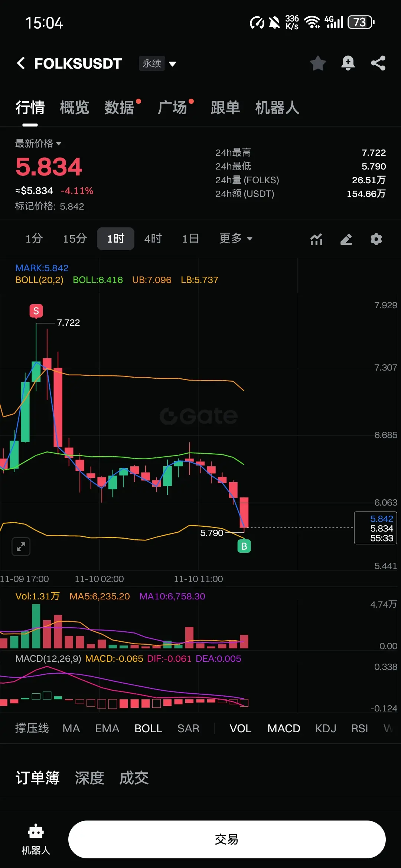Viewport: 401px width, 868px height.
Task: Tap the MACD(12,26,9) indicator label
Action: 48,658
